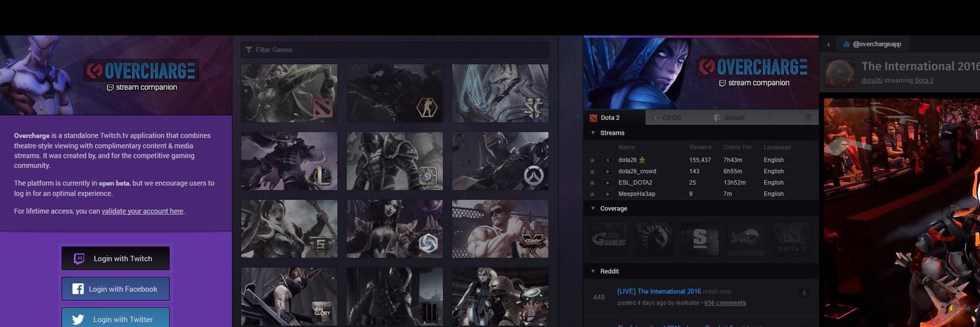Open the hamburger menu beside game tabs
Viewport: 980px width, 327px height.
point(809,118)
